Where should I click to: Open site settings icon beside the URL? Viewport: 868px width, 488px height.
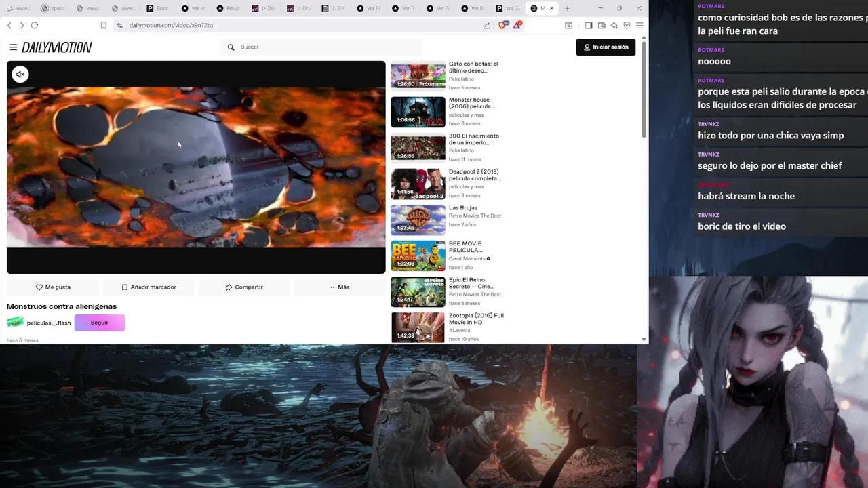tap(119, 25)
